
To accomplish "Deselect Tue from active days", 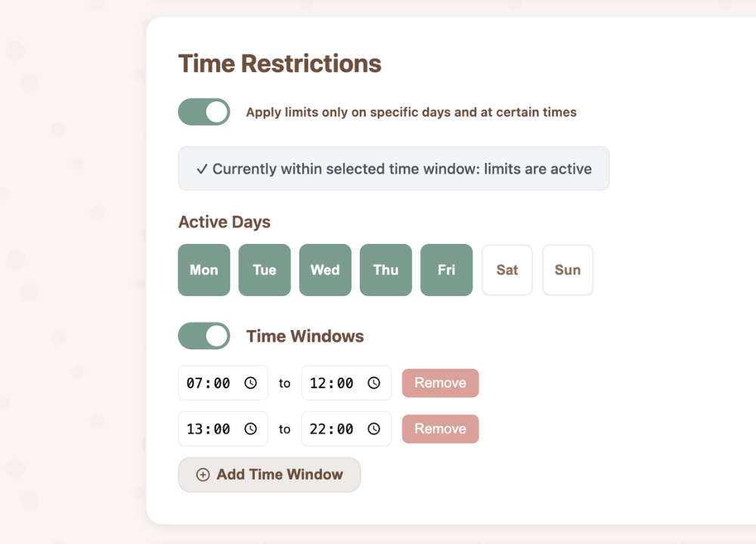I will 265,270.
